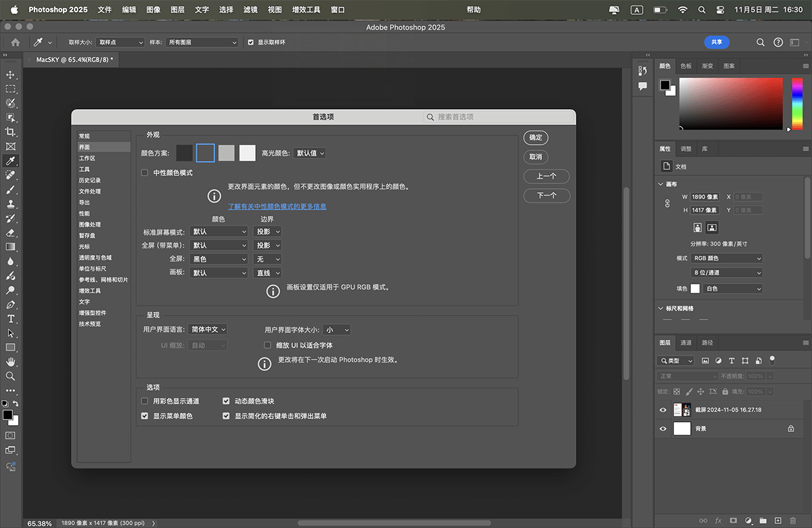Choose the Clone Stamp tool
Image resolution: width=812 pixels, height=528 pixels.
(10, 204)
